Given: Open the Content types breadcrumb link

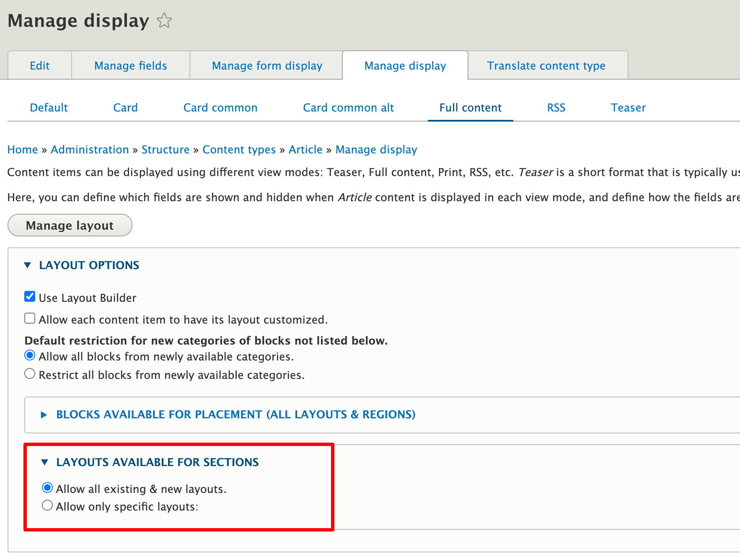Looking at the screenshot, I should [239, 150].
